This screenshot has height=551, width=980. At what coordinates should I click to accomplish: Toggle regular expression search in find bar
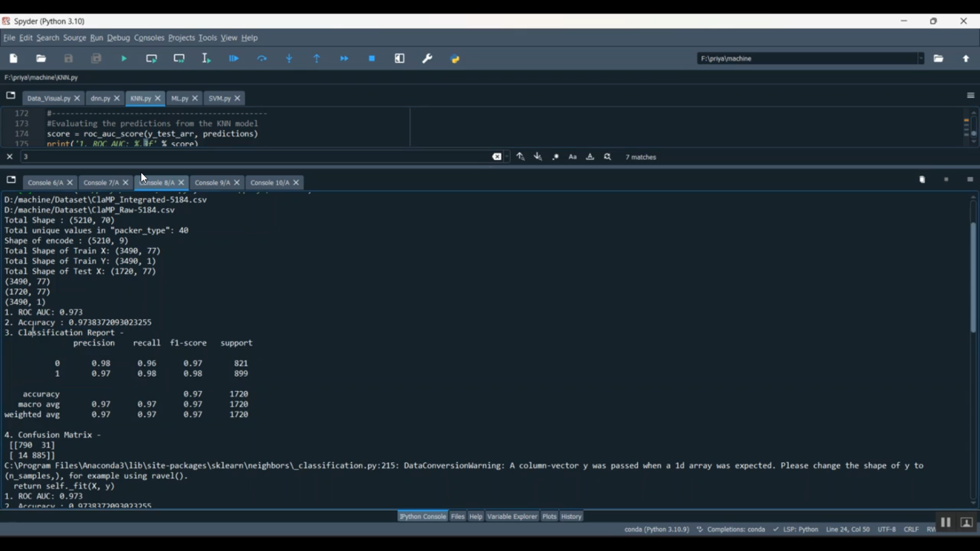(555, 157)
